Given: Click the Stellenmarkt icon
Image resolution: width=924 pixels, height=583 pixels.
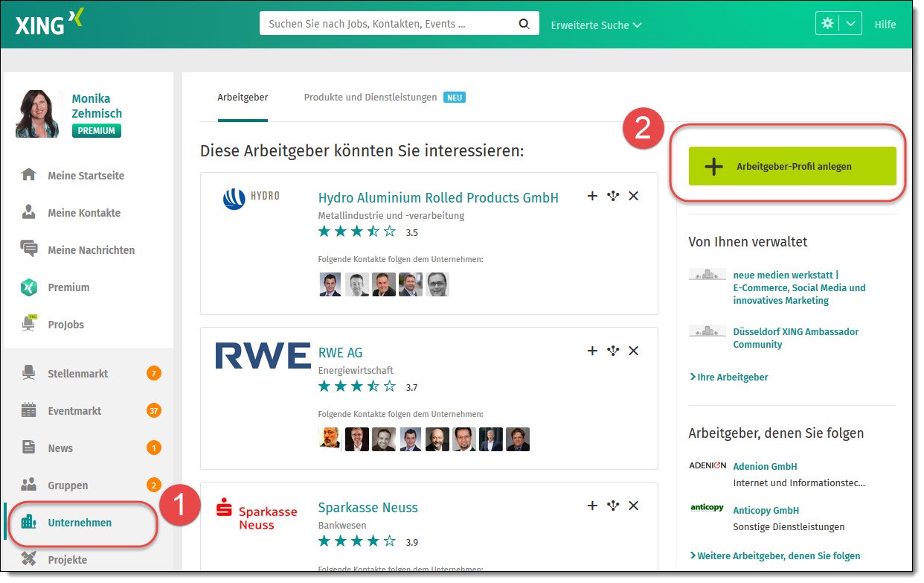Looking at the screenshot, I should (29, 373).
